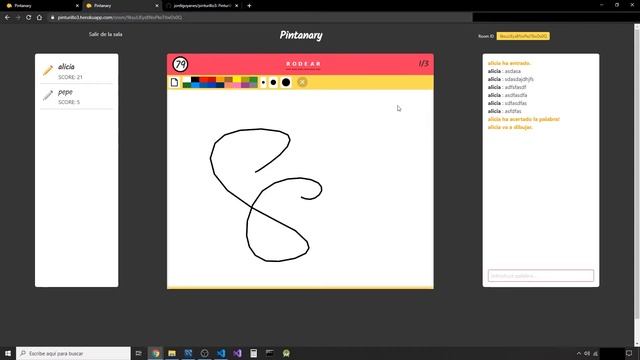
Task: Click the 'alicia ha entrado.' chat notice
Action: pyautogui.click(x=509, y=63)
